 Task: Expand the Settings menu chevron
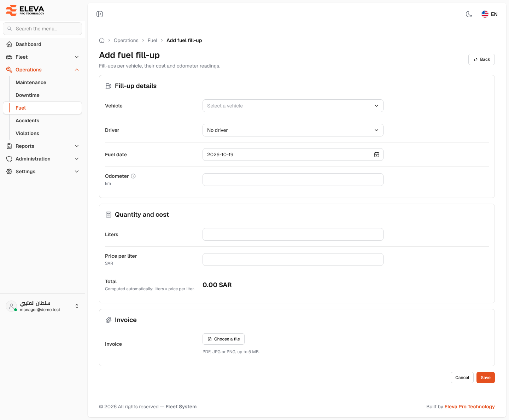tap(77, 171)
